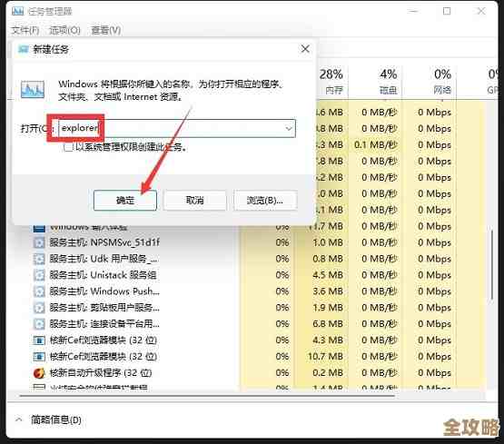Sort by the 28% 内存 column header
This screenshot has height=444, width=504.
[331, 82]
